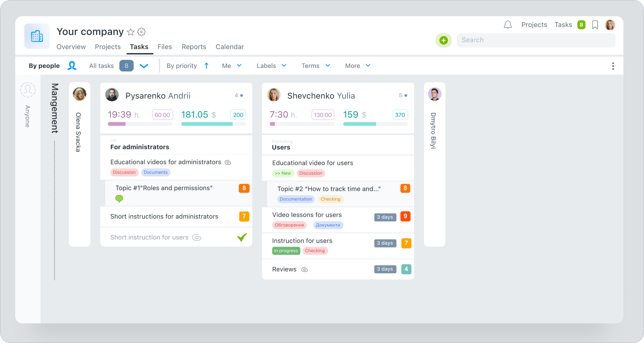Click the attachment icon on 'Educational videos for administrators'
644x343 pixels.
tap(228, 162)
